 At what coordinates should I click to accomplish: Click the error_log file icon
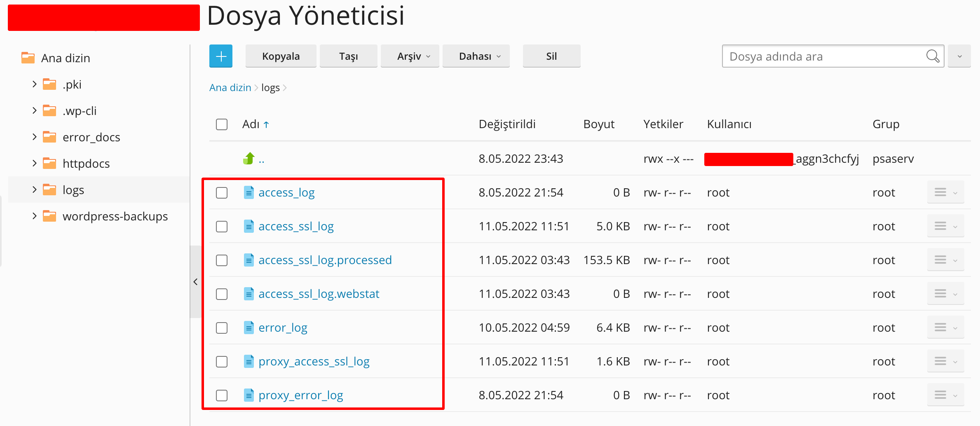pyautogui.click(x=249, y=328)
